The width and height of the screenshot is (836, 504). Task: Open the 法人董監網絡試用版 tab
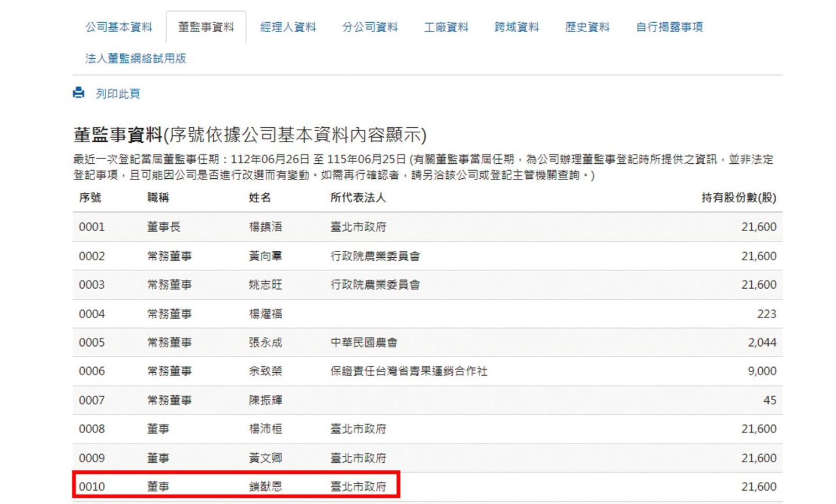pos(136,58)
